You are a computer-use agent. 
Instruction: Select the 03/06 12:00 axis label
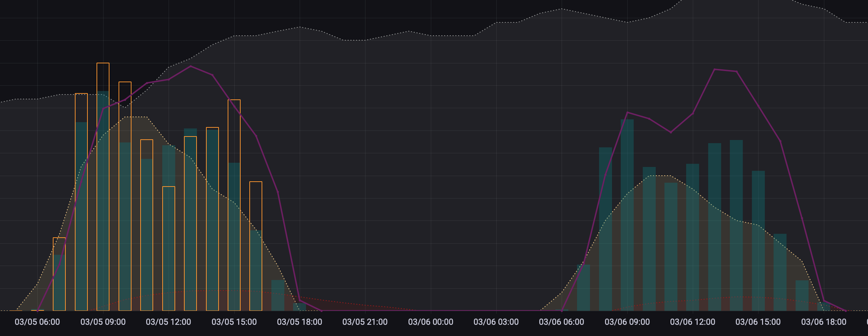pyautogui.click(x=692, y=322)
